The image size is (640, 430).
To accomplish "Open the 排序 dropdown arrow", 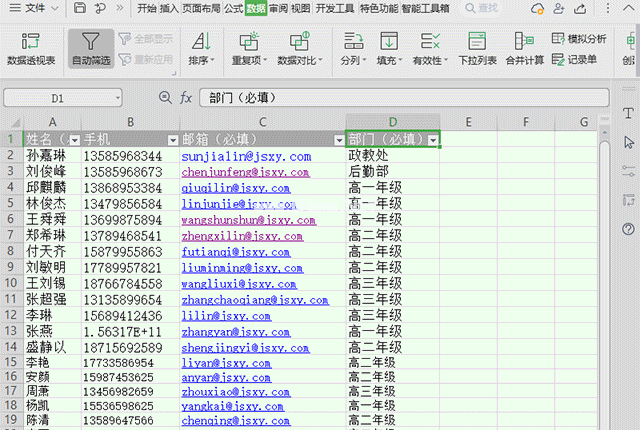I will (x=212, y=60).
